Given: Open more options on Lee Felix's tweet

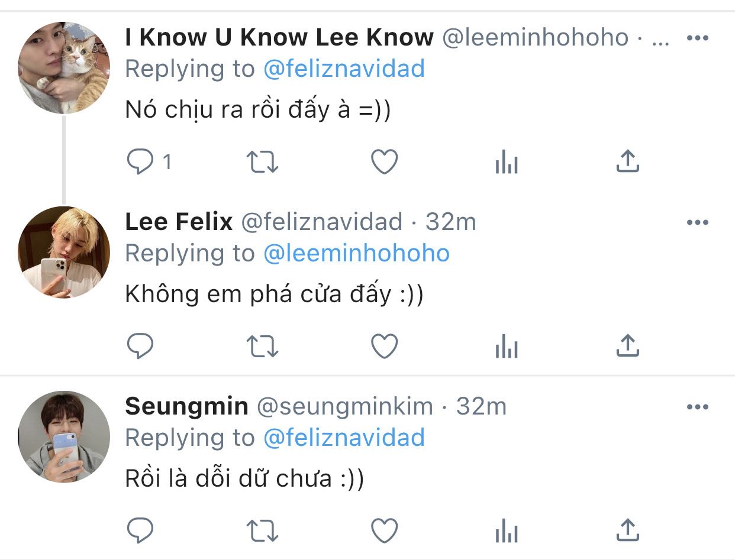Looking at the screenshot, I should [697, 223].
